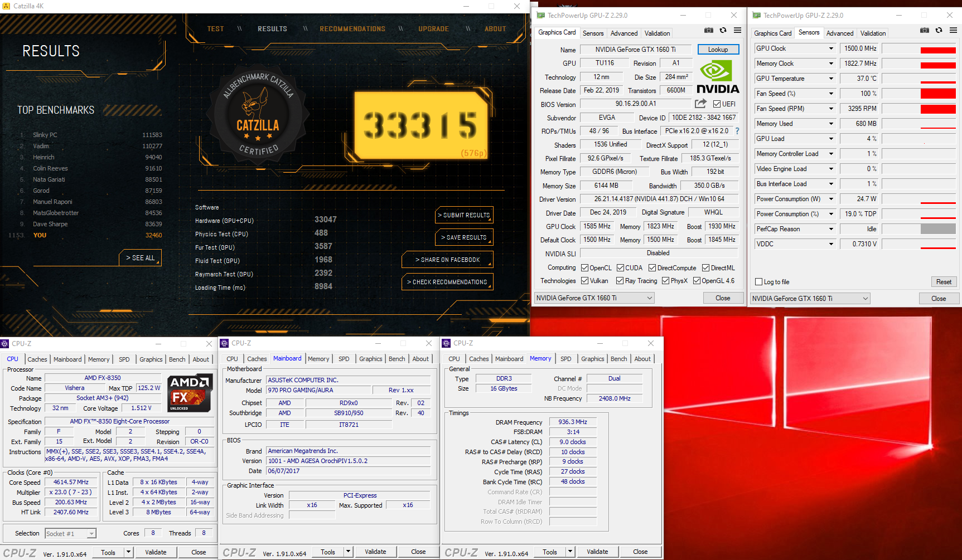Click SEE ALL benchmarks button

point(141,258)
